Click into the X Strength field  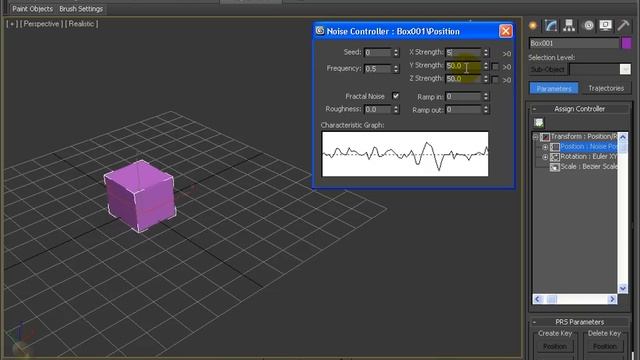click(x=464, y=52)
